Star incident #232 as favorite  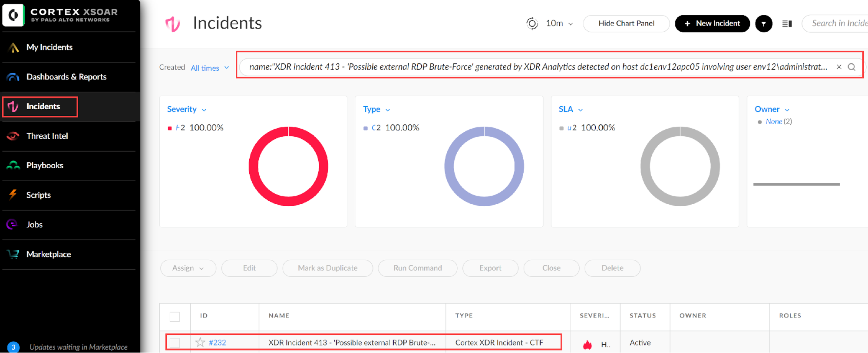click(x=200, y=343)
